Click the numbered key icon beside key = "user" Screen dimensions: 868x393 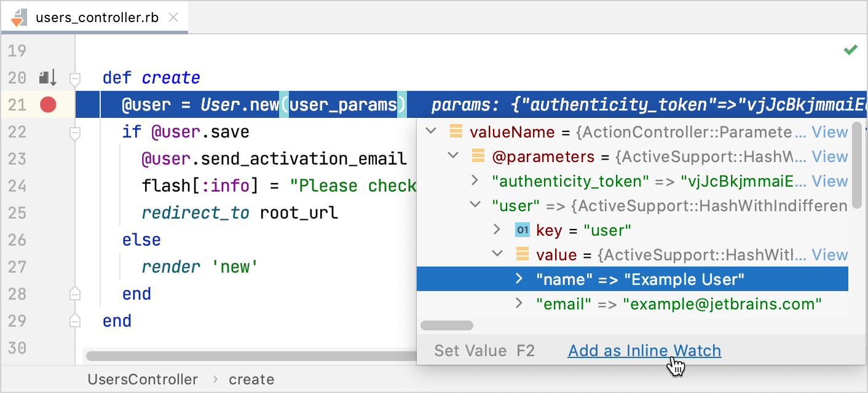(523, 230)
